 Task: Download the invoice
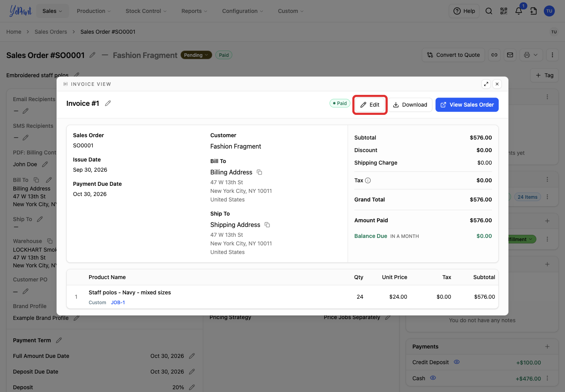pos(410,105)
